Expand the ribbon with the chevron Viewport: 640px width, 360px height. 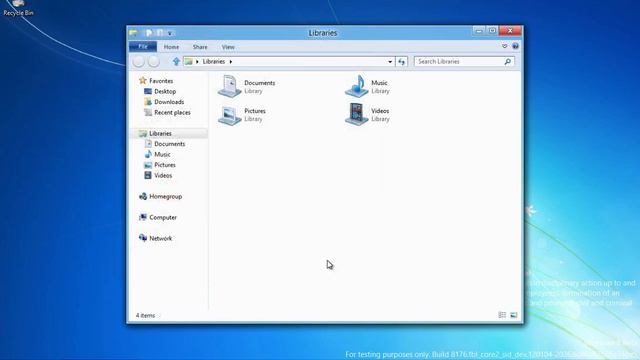click(504, 46)
